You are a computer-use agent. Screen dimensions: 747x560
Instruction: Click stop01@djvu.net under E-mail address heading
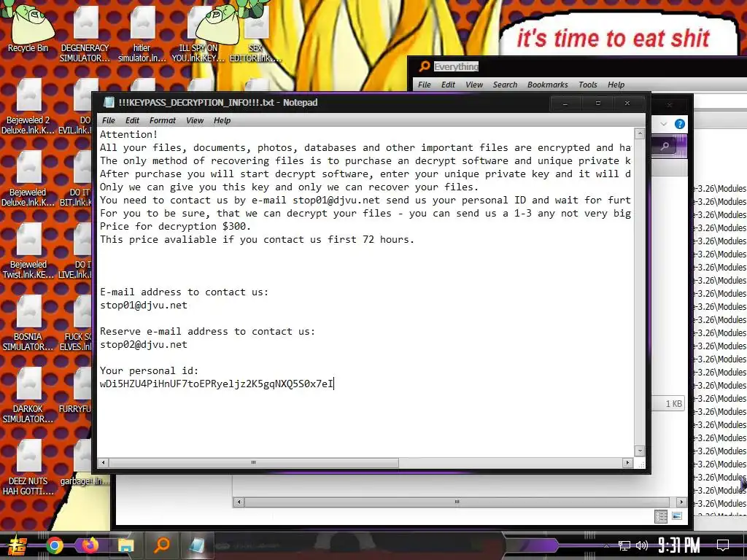pos(144,306)
